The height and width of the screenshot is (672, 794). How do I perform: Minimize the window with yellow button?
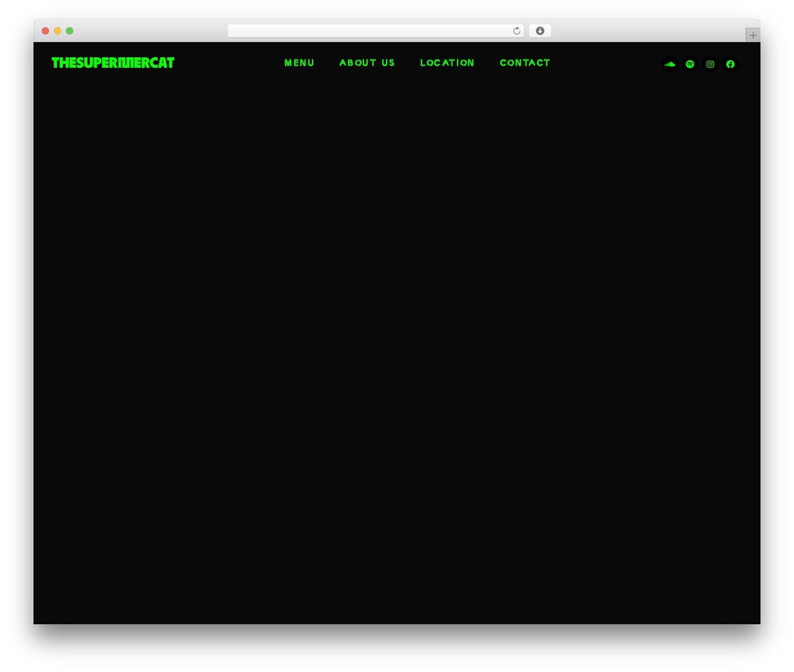click(58, 31)
